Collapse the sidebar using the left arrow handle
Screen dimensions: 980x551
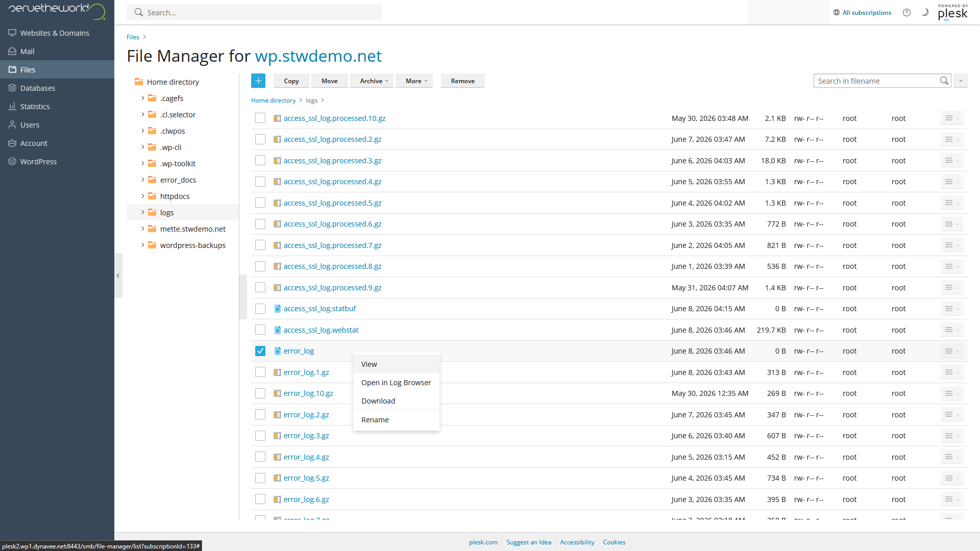(118, 275)
